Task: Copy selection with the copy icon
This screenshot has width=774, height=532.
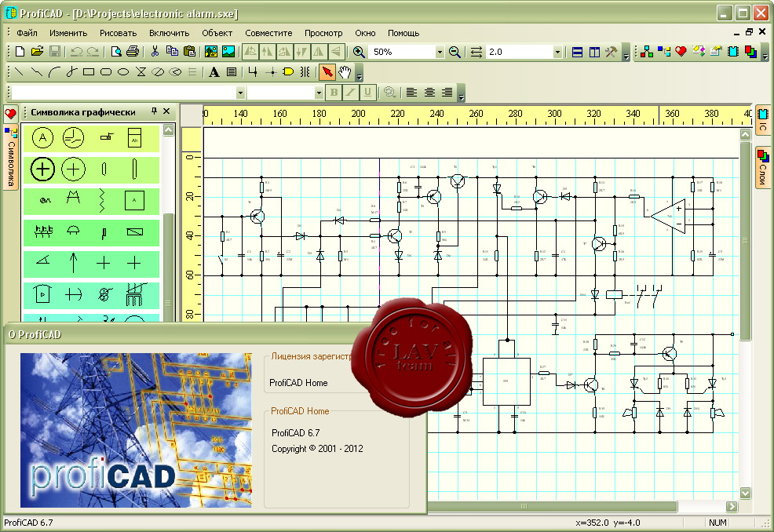Action: (172, 51)
